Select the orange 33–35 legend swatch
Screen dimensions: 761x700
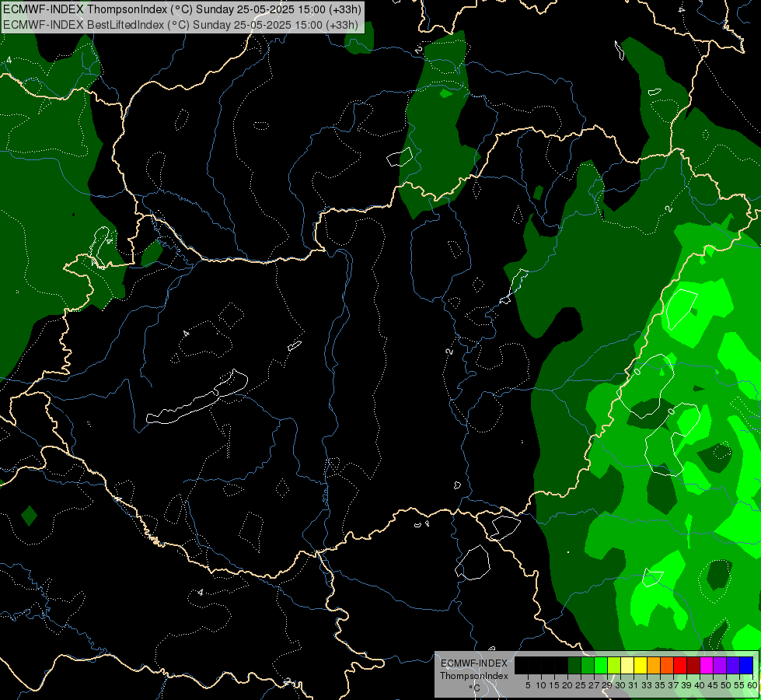pos(654,665)
